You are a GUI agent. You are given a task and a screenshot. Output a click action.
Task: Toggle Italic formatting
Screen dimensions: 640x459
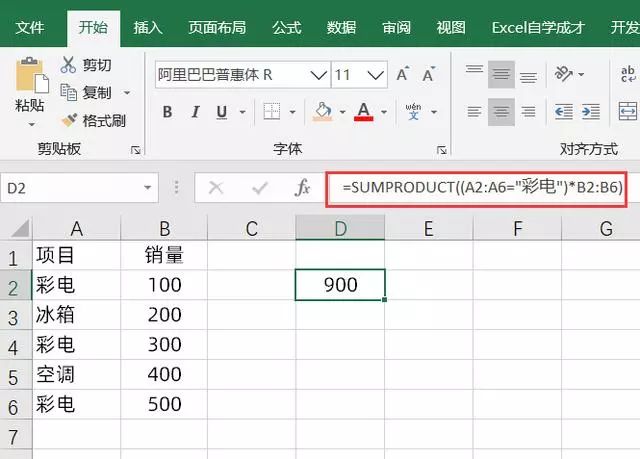pyautogui.click(x=195, y=112)
